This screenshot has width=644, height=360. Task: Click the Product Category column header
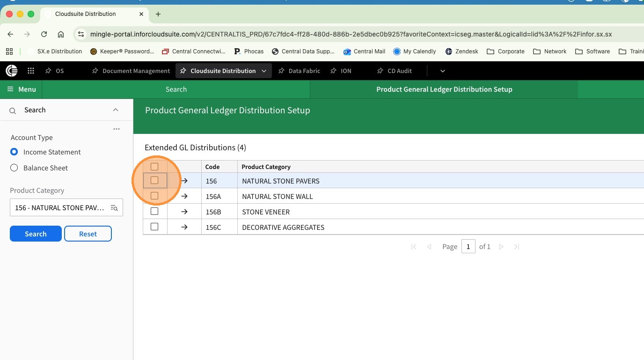[266, 167]
